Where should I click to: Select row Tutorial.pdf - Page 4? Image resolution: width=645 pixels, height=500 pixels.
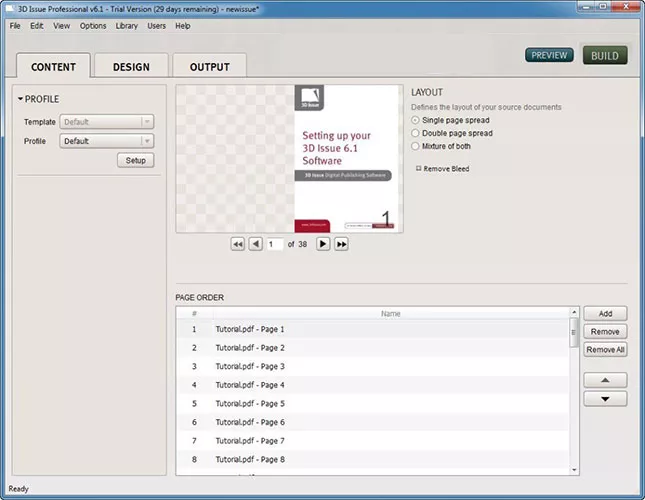tap(373, 385)
